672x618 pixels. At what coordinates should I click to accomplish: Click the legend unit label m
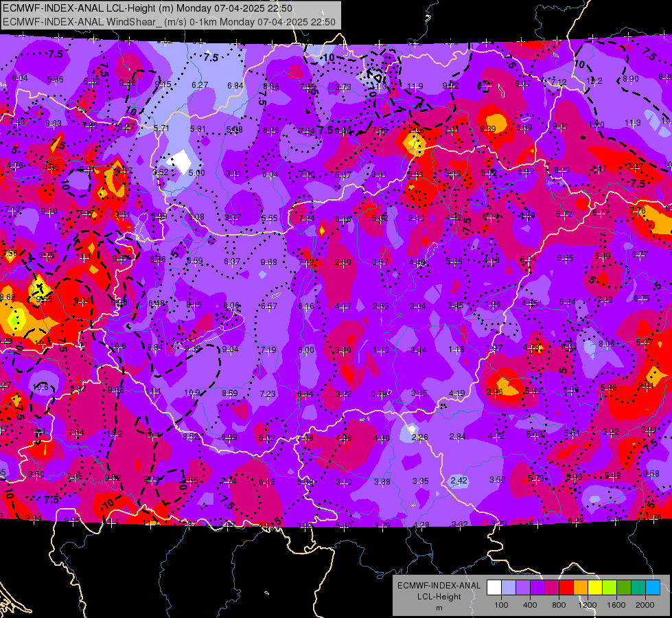coord(439,608)
